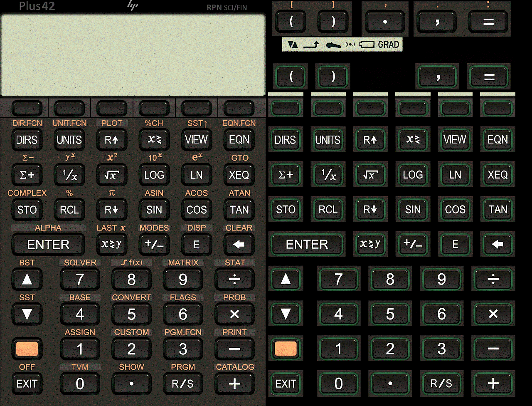Select the square root key under the x² label

tap(112, 175)
